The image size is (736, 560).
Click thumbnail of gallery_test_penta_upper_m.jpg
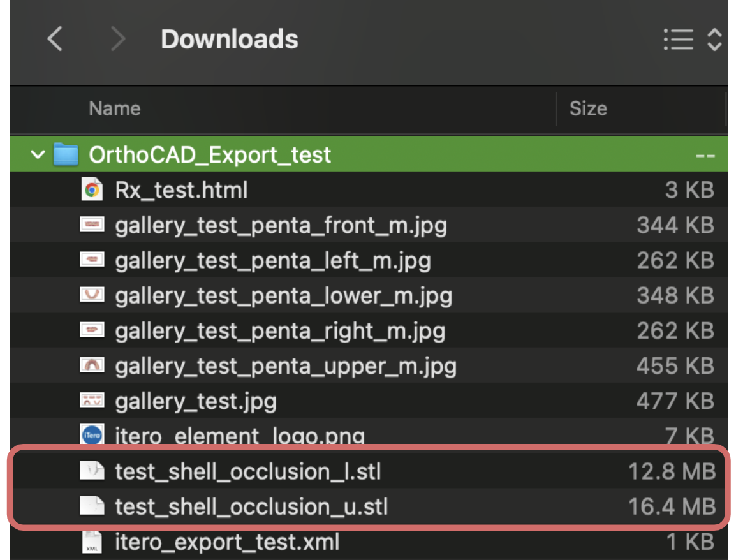click(x=92, y=365)
